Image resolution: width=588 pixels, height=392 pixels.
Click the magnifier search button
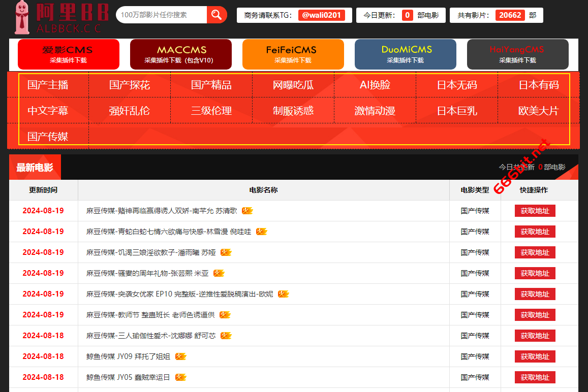click(216, 15)
